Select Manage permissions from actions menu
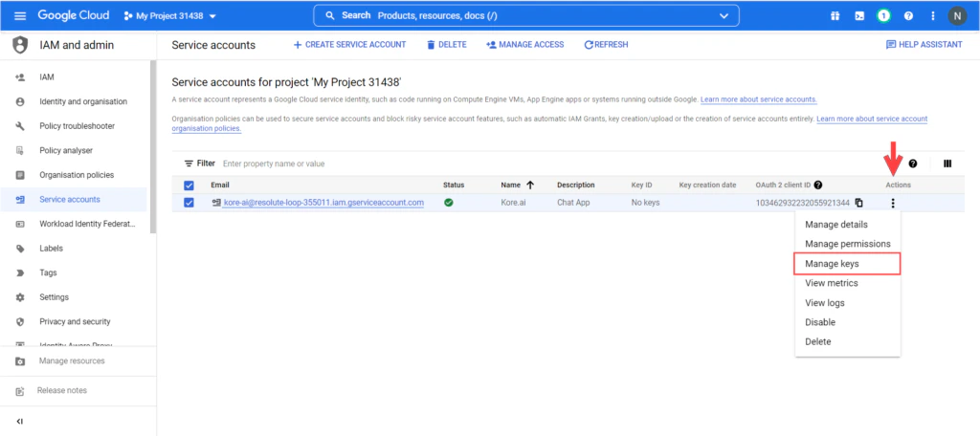The height and width of the screenshot is (436, 980). (x=848, y=244)
